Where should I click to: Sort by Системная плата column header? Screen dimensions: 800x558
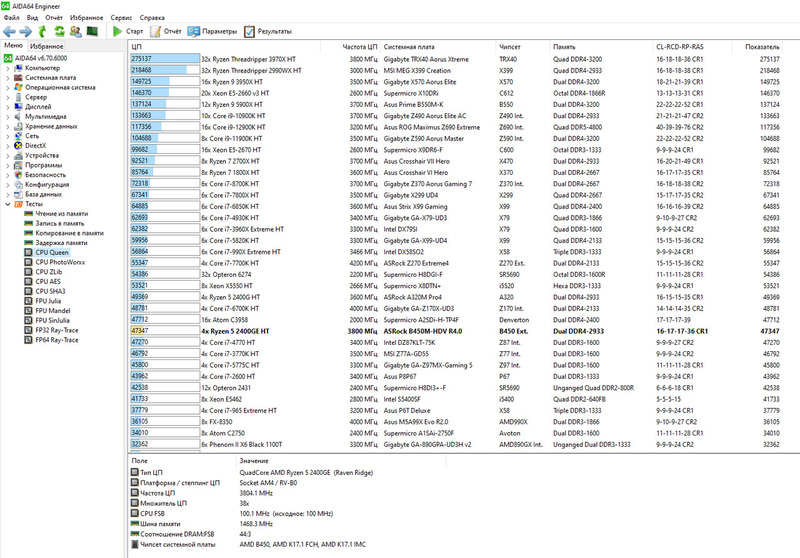(x=438, y=46)
